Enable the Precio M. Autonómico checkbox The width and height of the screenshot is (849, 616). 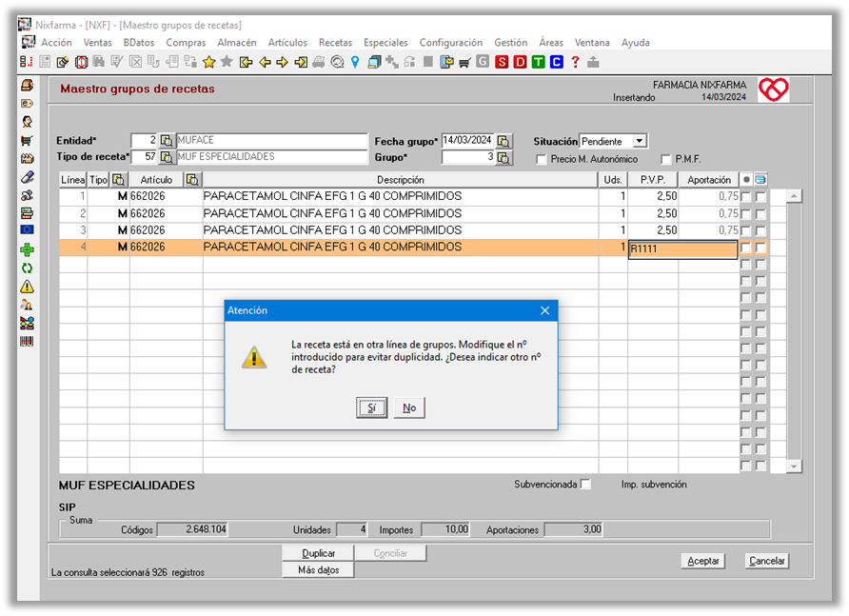pos(541,159)
